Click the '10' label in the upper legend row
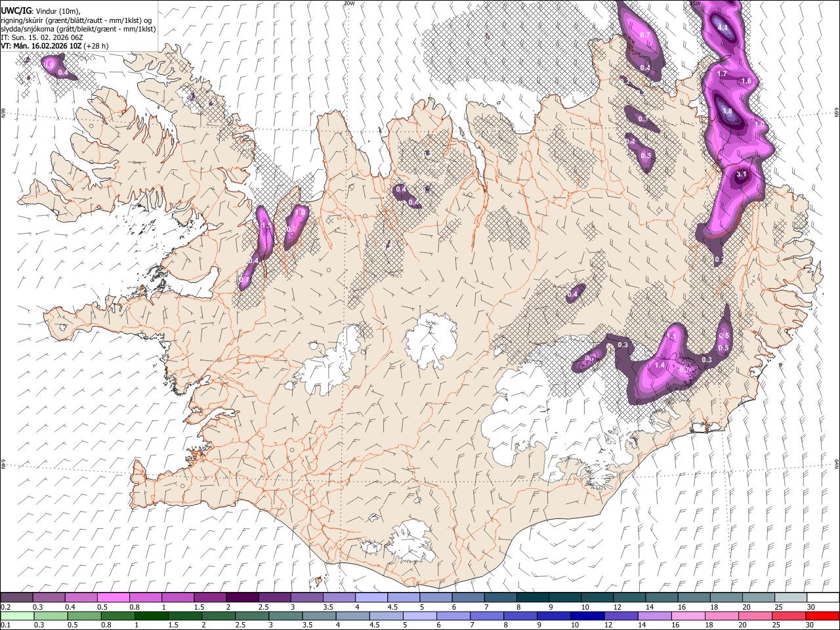Image resolution: width=840 pixels, height=630 pixels. coord(585,607)
